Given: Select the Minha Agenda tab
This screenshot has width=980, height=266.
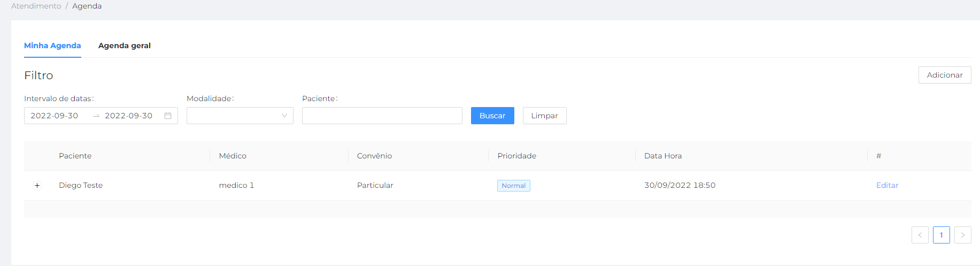Looking at the screenshot, I should 52,45.
